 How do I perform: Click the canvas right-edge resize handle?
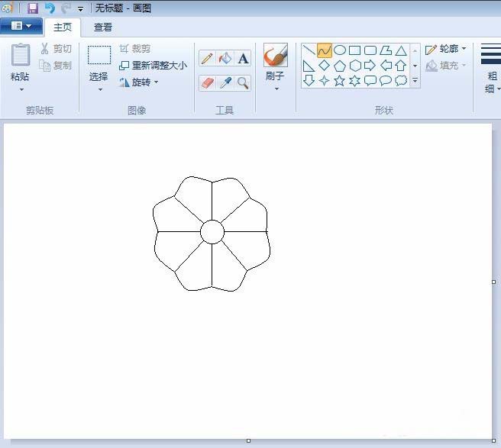point(493,282)
